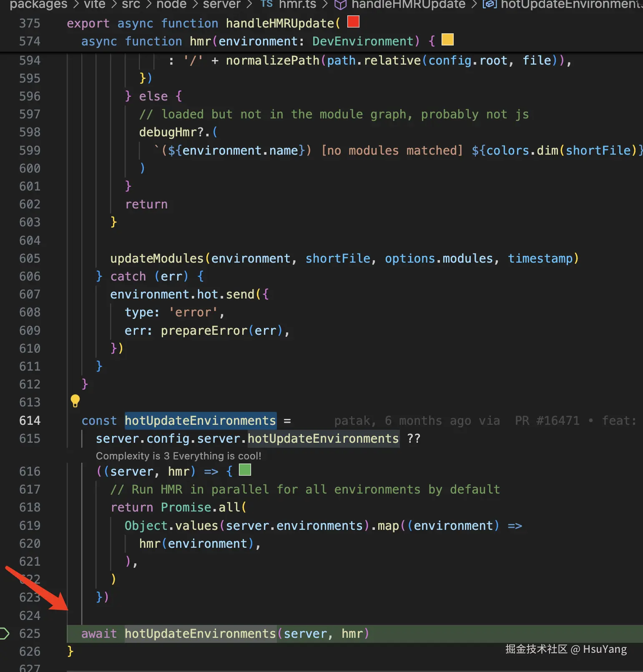Click the green color marker on line 616
Screen dimensions: 643x672
tap(245, 470)
